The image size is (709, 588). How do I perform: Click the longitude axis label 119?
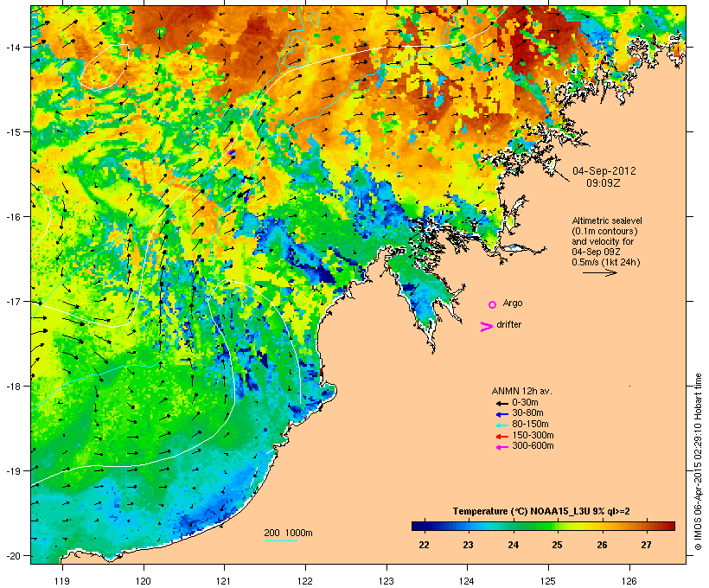click(x=62, y=581)
